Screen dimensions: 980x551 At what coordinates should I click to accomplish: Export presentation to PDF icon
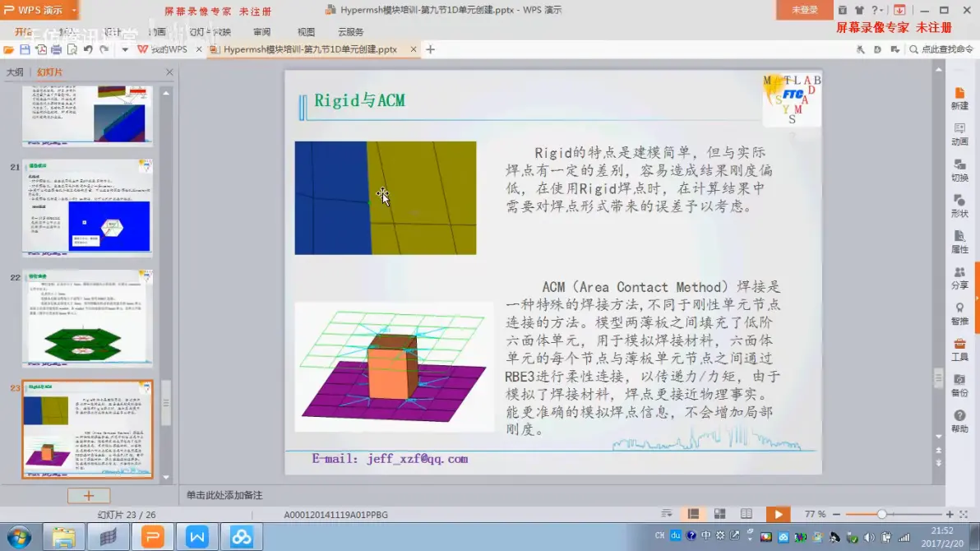coord(41,49)
